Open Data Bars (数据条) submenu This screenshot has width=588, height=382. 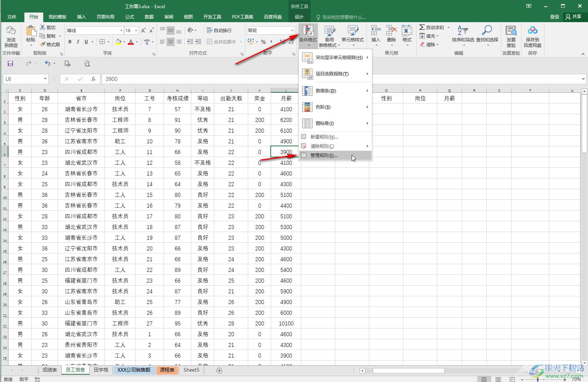[335, 91]
